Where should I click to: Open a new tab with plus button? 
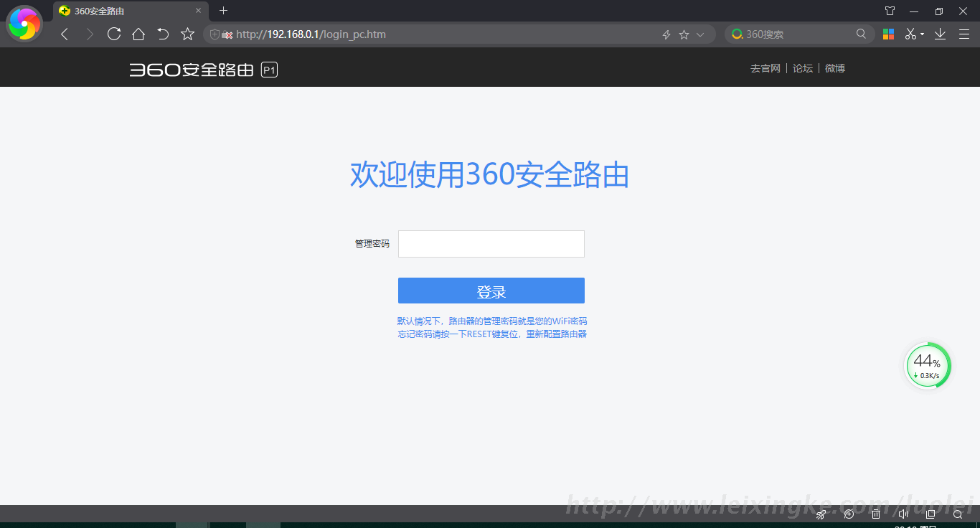[x=223, y=11]
